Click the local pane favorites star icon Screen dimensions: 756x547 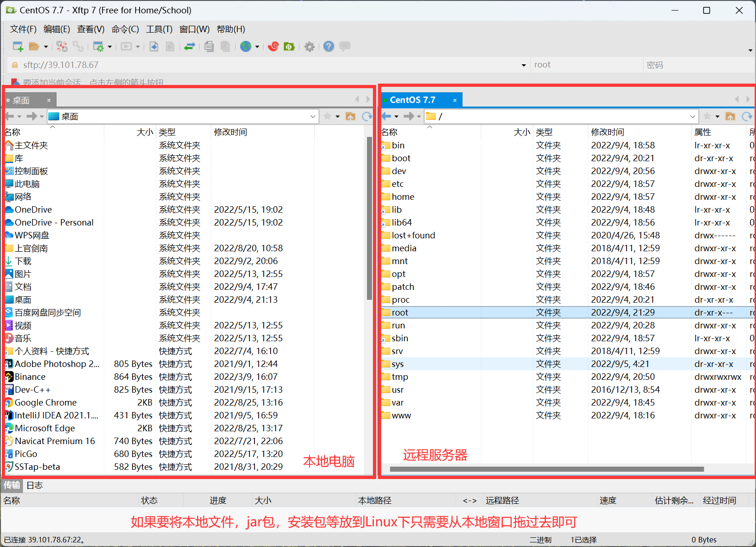(x=327, y=117)
